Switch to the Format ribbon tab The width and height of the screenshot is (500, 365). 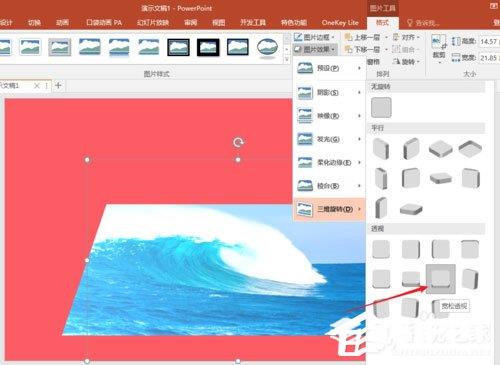382,23
